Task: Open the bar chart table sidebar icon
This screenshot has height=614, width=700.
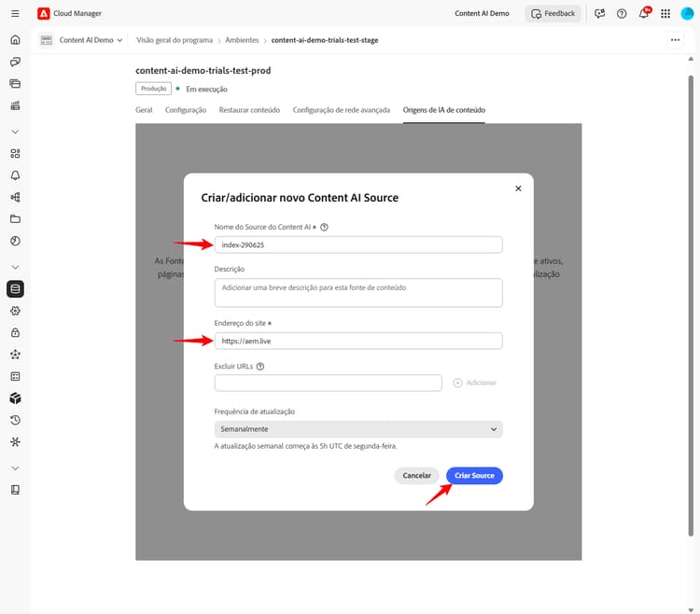Action: coord(15,105)
